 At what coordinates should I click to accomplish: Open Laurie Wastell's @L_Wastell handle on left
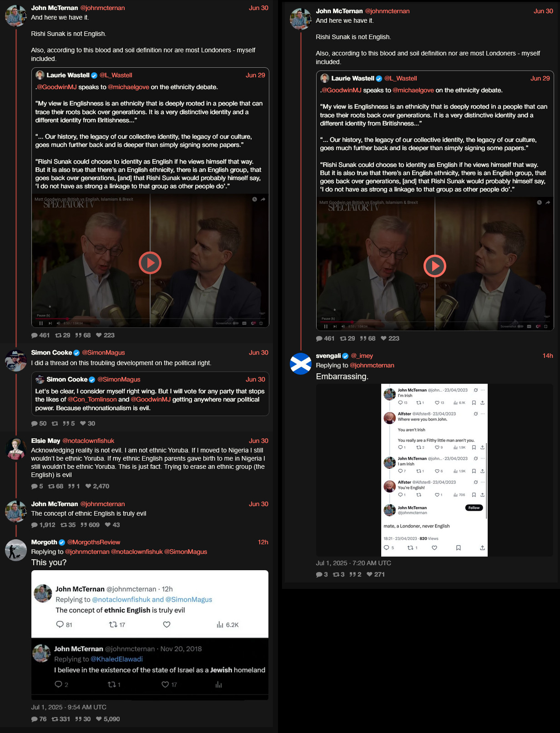pyautogui.click(x=116, y=75)
